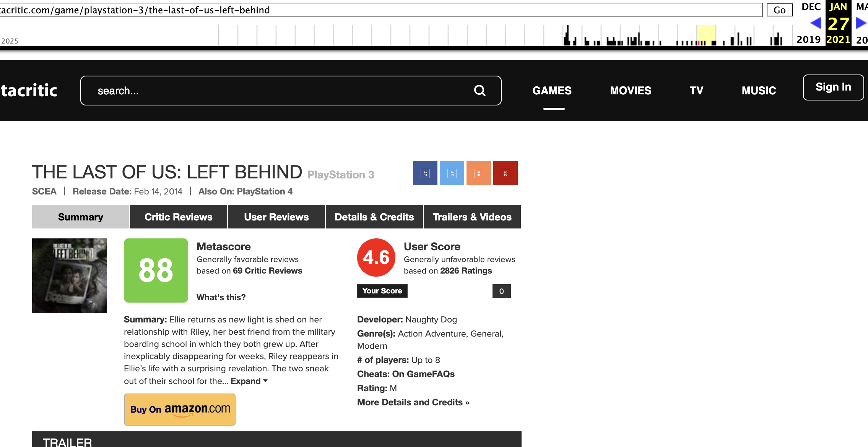Click the green 88 Metascore badge
The image size is (868, 447).
click(156, 270)
